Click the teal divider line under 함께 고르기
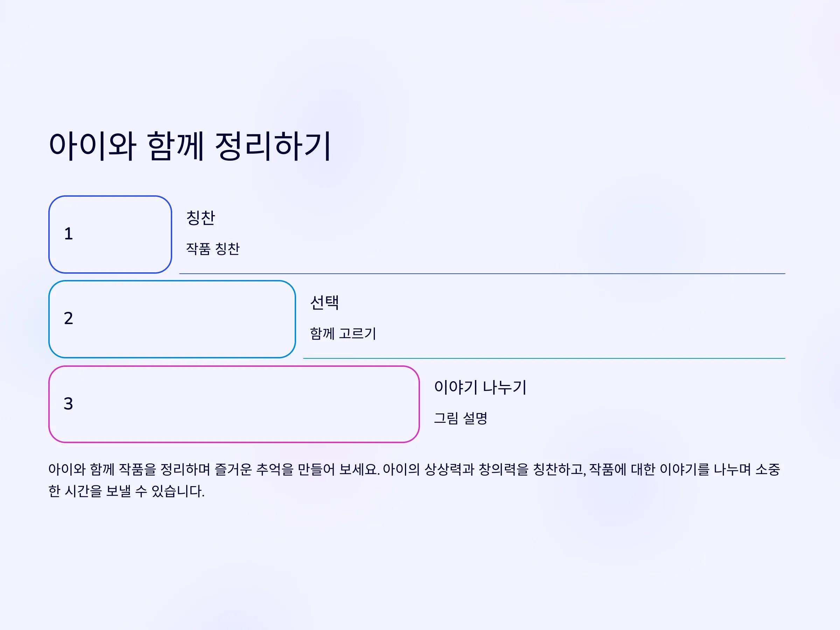 544,358
